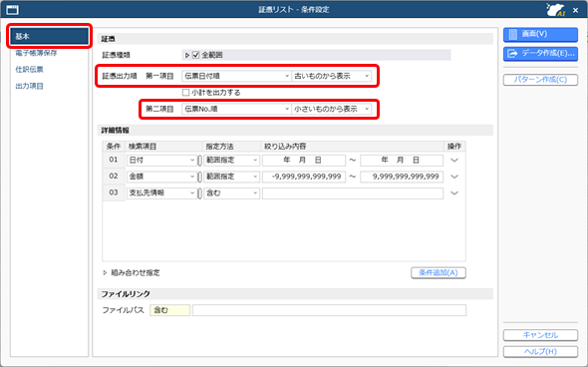Click the 支払先情報 filter text field
The width and height of the screenshot is (588, 367).
353,192
